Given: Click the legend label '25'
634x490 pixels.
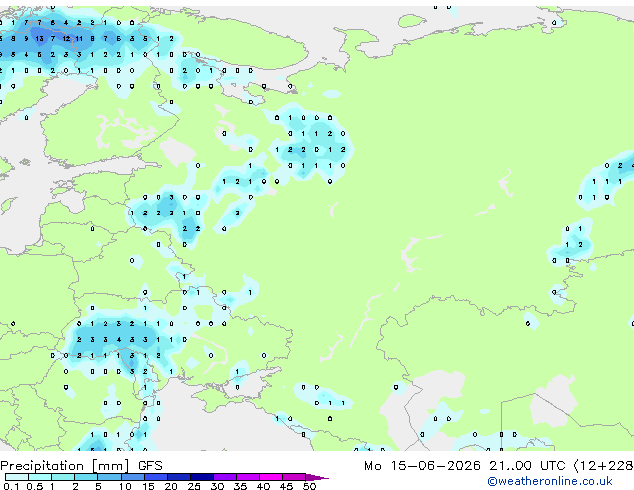Looking at the screenshot, I should click(194, 486).
